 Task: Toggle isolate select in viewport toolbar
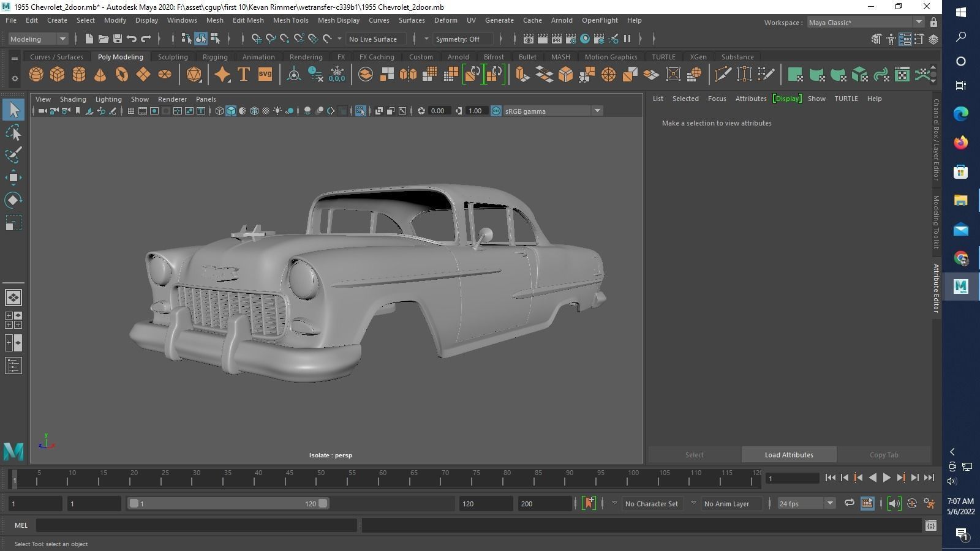[x=360, y=111]
